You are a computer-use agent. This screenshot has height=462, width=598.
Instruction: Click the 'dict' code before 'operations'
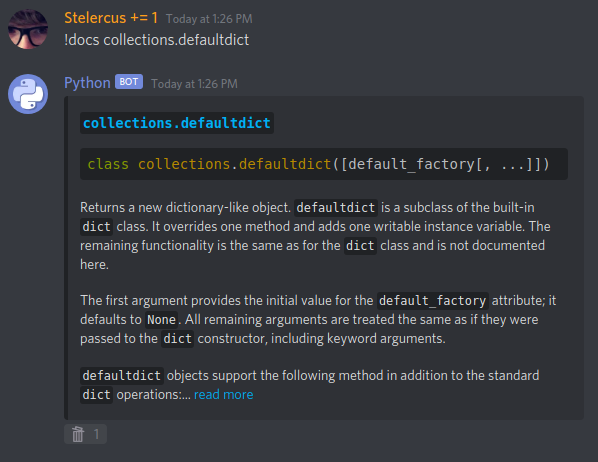coord(96,394)
